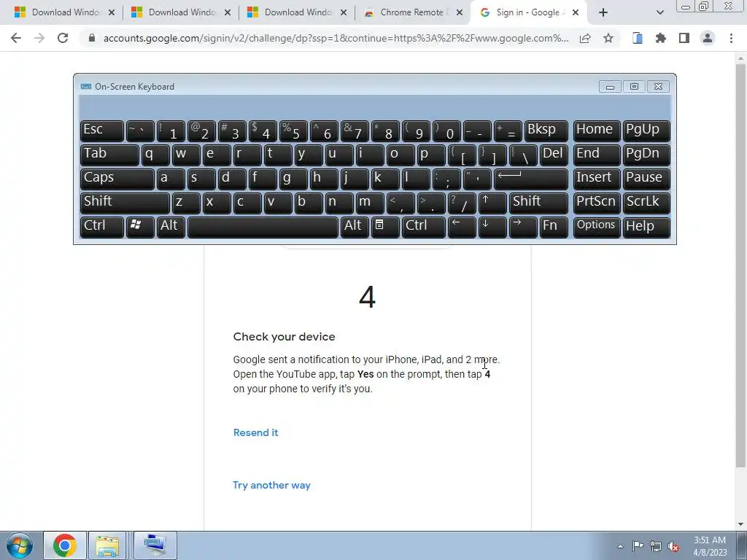Click the down arrow key
Screen dimensions: 747x560
492,226
